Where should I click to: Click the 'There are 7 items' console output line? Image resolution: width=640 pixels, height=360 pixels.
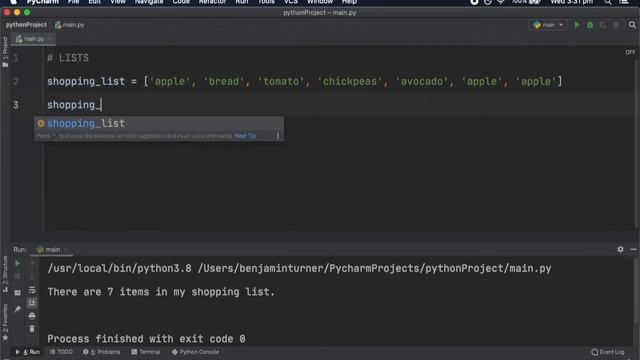click(x=161, y=292)
